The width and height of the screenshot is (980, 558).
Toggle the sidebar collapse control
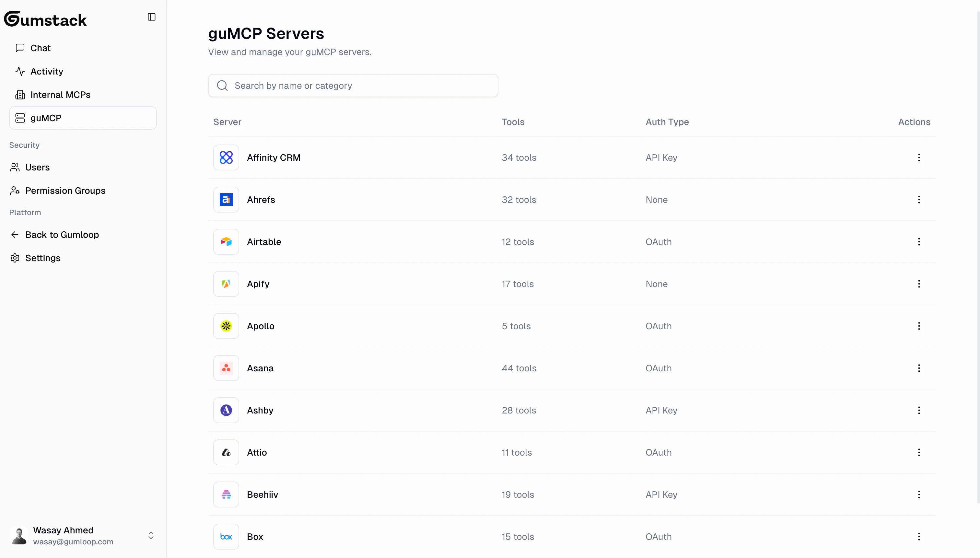click(151, 17)
